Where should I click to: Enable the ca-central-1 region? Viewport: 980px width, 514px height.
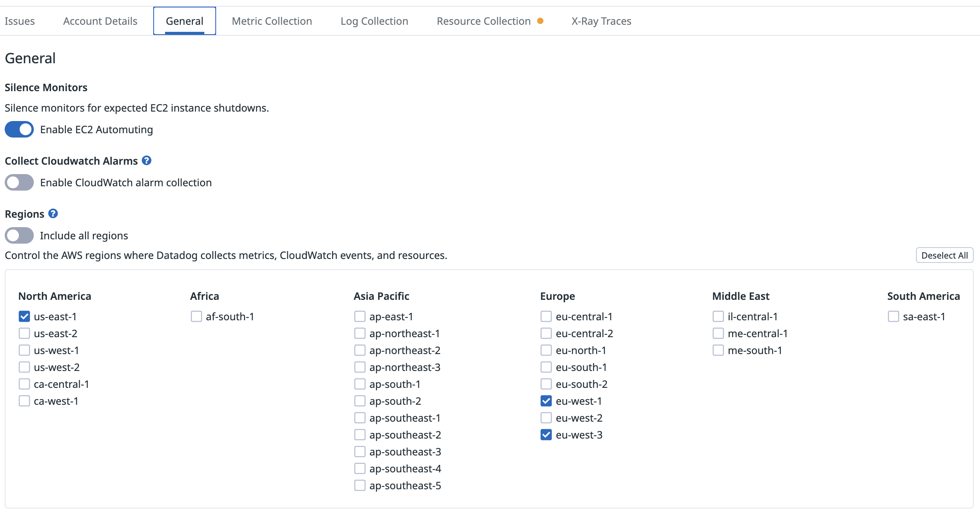point(24,384)
